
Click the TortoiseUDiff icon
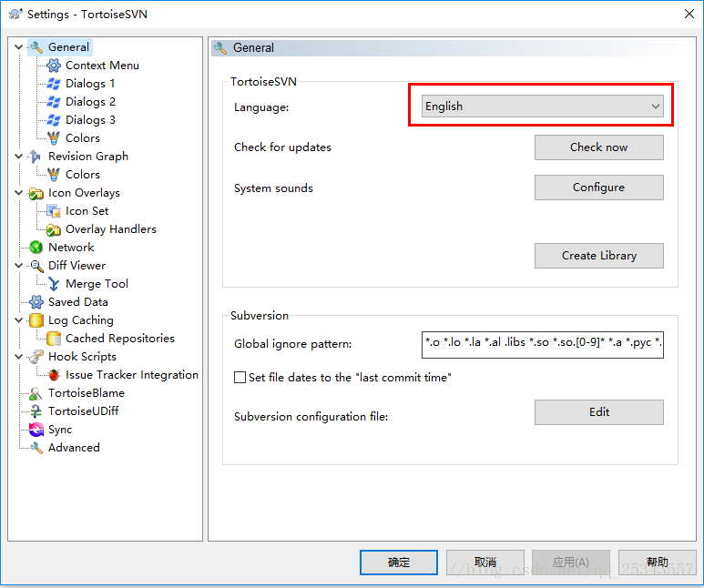tap(36, 411)
